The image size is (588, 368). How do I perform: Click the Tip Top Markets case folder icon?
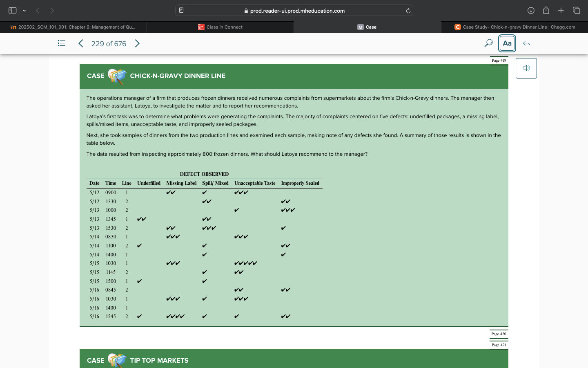[x=117, y=360]
